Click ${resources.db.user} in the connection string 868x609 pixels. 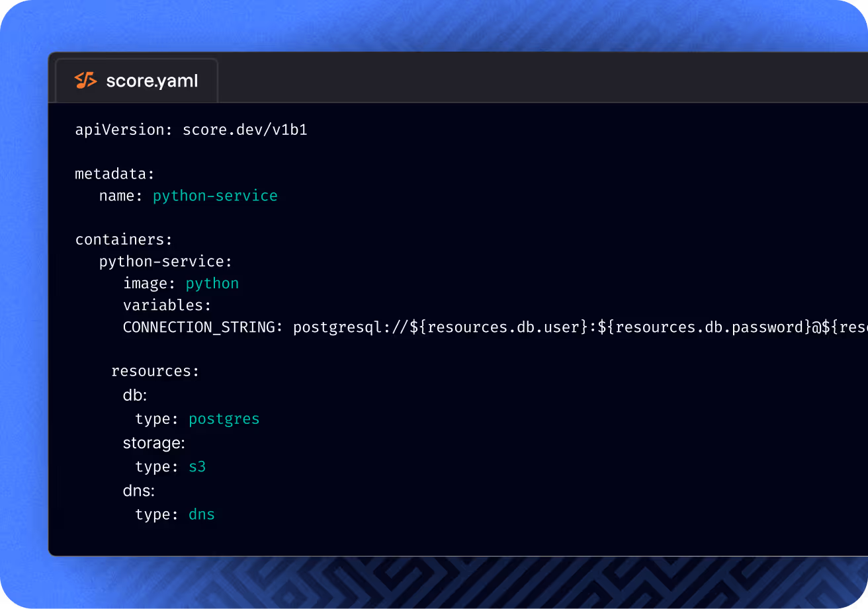[499, 327]
